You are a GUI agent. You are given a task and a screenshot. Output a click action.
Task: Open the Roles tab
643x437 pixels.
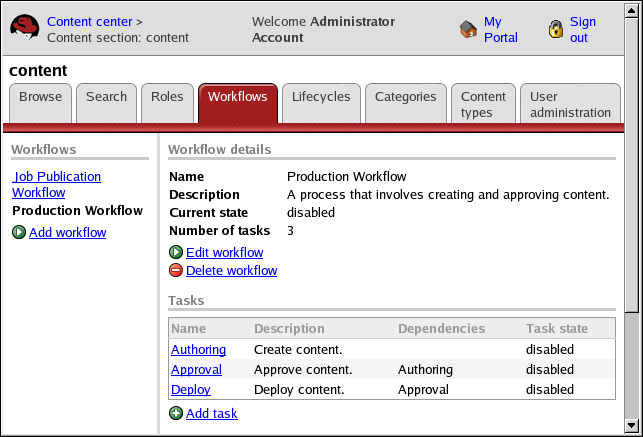[x=167, y=103]
